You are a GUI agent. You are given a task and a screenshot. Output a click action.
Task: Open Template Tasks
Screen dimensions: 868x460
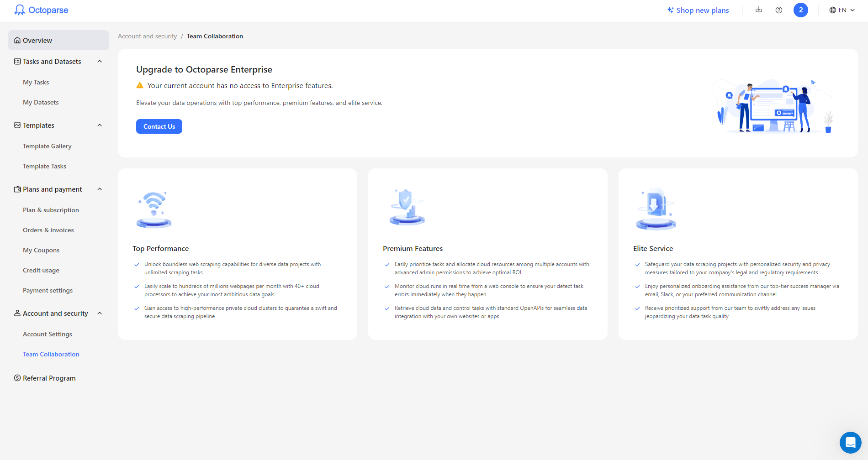click(x=44, y=166)
